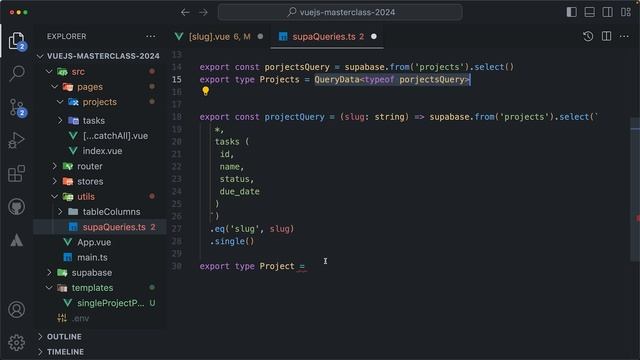The height and width of the screenshot is (360, 640).
Task: Click the editor minimap scrollbar
Action: (x=635, y=189)
